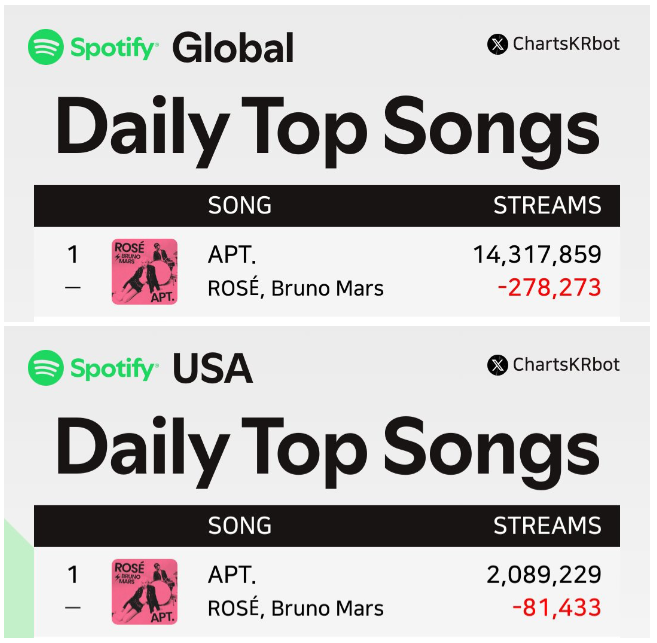This screenshot has height=643, width=657.
Task: Select the 14,317,859 stream count
Action: coord(537,255)
